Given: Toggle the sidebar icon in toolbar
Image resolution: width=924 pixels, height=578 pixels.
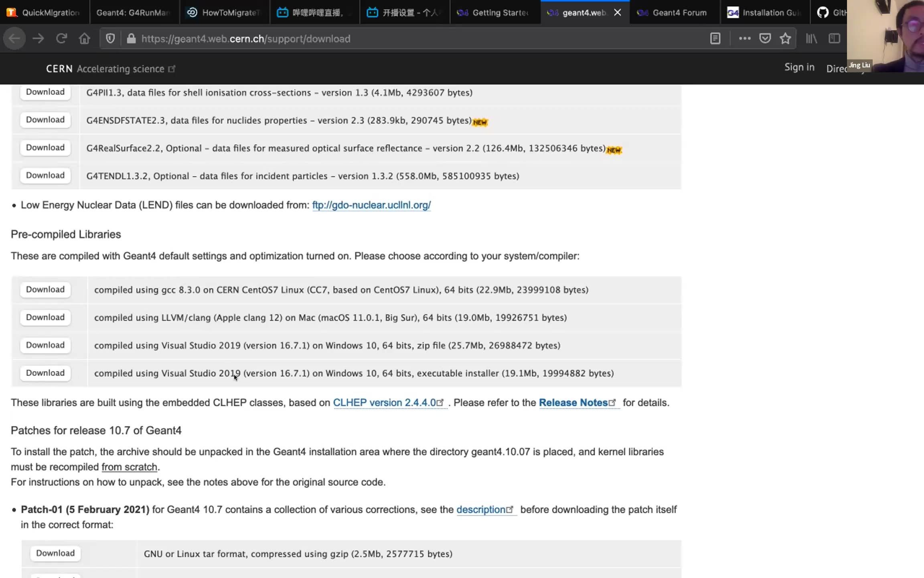Looking at the screenshot, I should (x=834, y=39).
